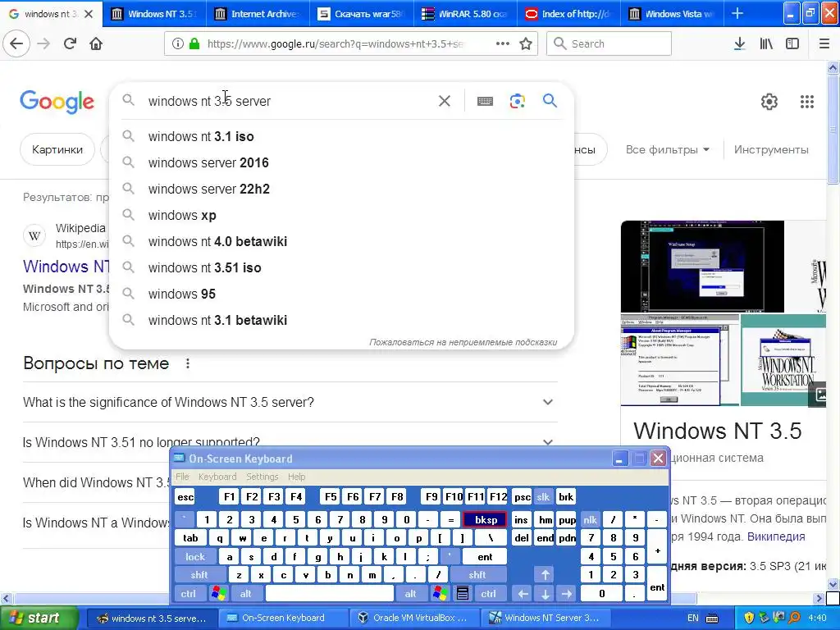Go back with the browser back arrow
This screenshot has width=840, height=630.
(16, 43)
